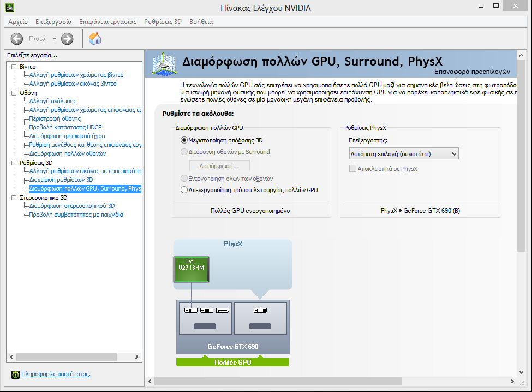Open Προβολή κατάστασης HDCP page
The height and width of the screenshot is (392, 532).
coord(65,127)
